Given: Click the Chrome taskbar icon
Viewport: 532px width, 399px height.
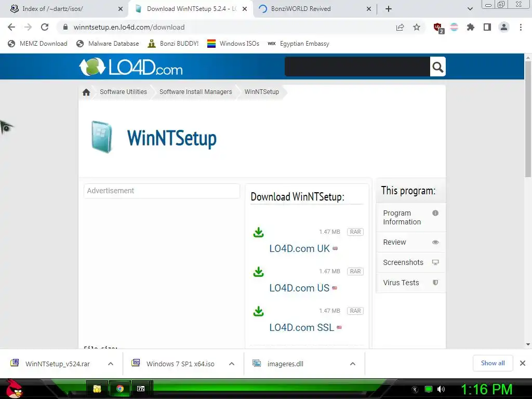Looking at the screenshot, I should click(x=120, y=389).
